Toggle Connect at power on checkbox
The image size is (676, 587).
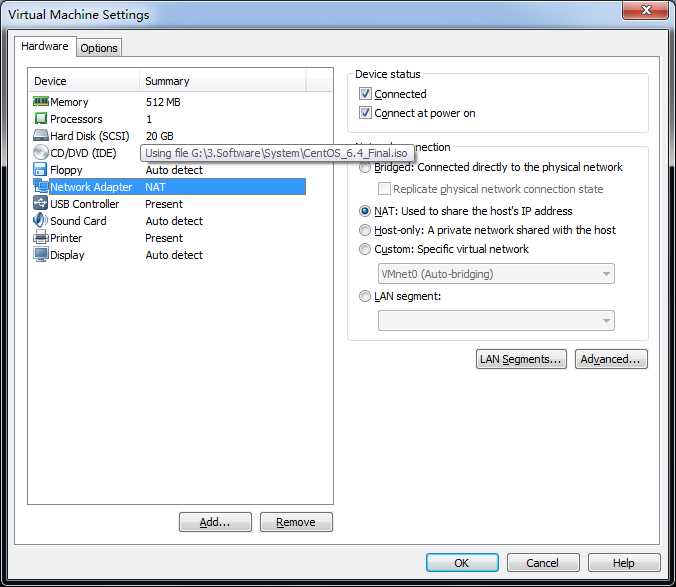point(365,113)
